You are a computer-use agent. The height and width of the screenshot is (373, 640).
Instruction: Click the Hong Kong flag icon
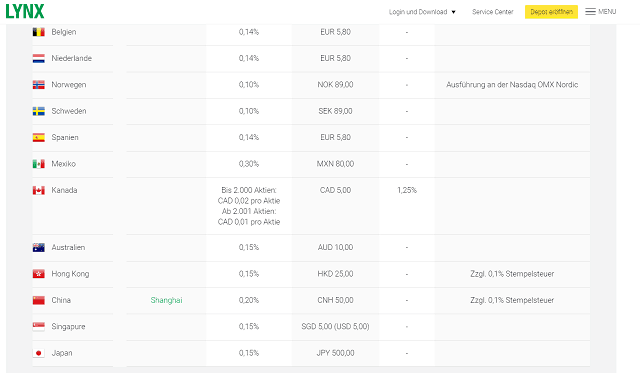click(39, 274)
